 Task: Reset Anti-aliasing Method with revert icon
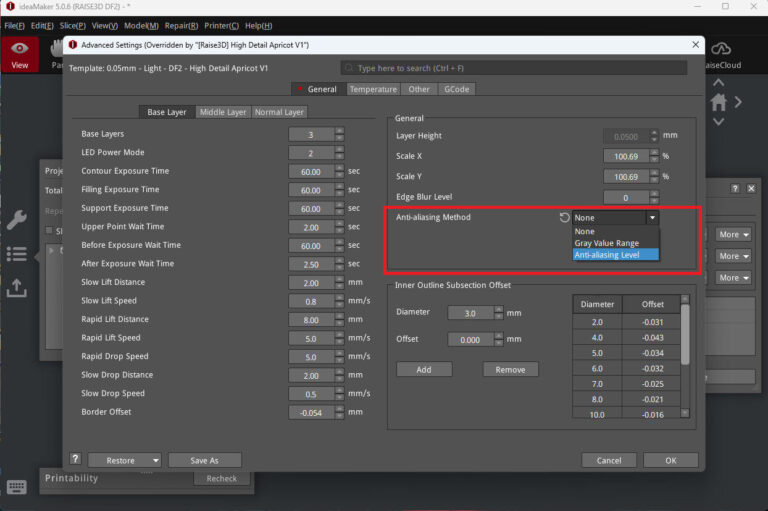click(564, 217)
